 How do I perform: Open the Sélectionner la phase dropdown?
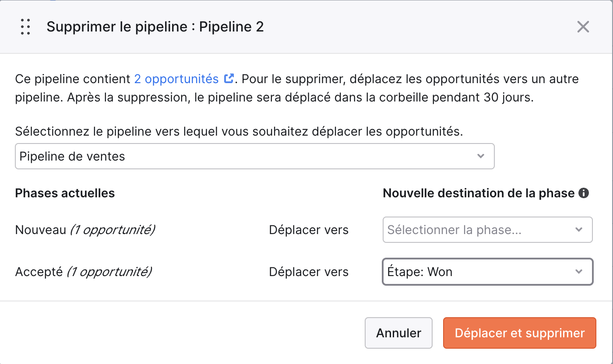[488, 230]
